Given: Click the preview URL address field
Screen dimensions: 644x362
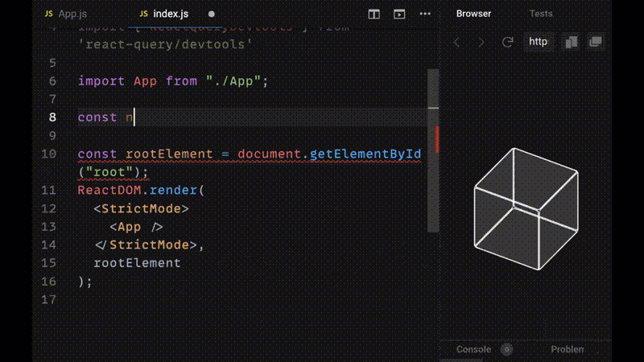Looking at the screenshot, I should click(x=539, y=42).
